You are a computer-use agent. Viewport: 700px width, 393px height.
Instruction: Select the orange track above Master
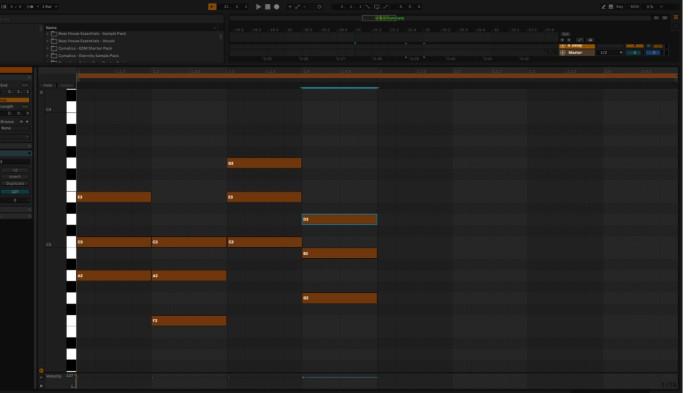tap(577, 46)
